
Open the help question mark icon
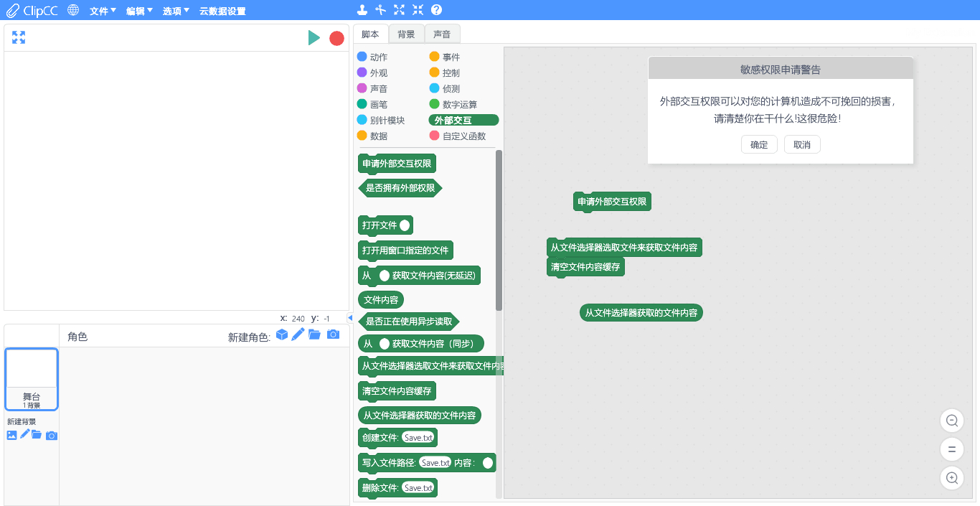[x=436, y=10]
